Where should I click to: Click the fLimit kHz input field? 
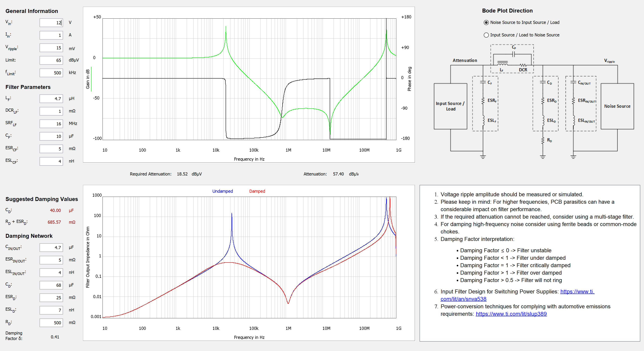click(51, 73)
